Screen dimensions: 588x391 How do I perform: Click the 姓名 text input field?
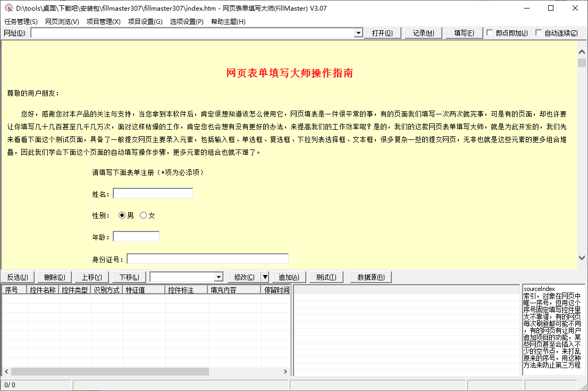pos(153,194)
